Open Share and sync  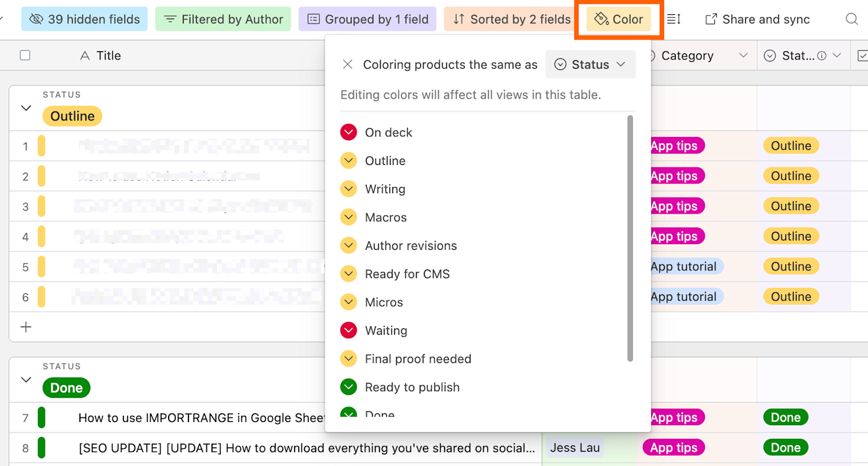[758, 19]
